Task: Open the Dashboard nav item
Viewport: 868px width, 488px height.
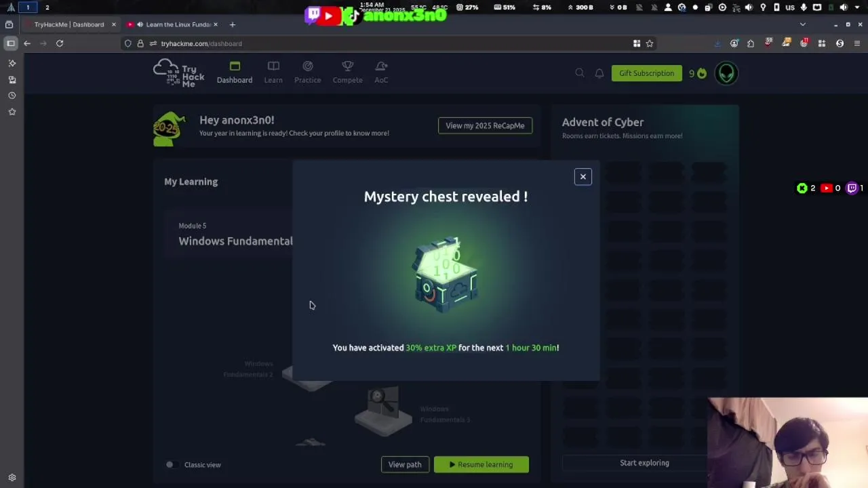Action: pyautogui.click(x=235, y=73)
